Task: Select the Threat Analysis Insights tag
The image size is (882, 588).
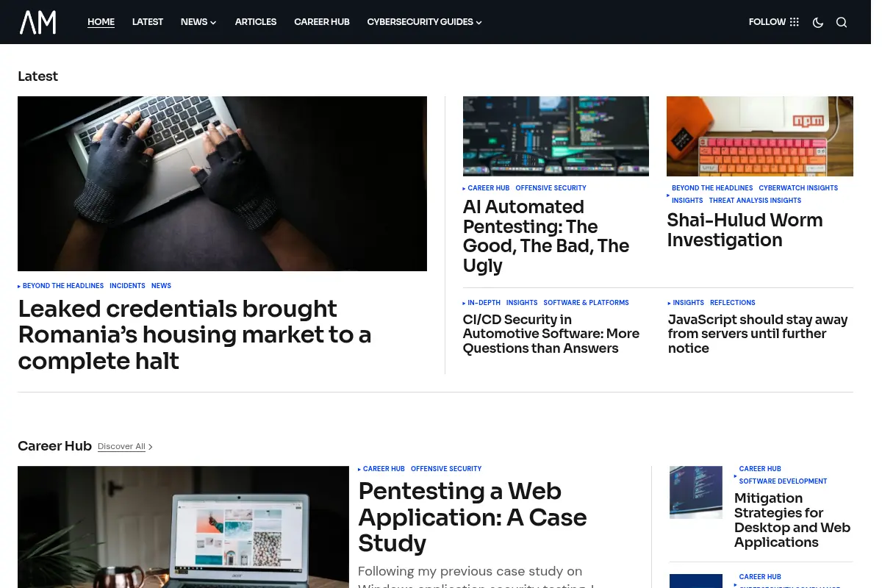Action: tap(755, 201)
